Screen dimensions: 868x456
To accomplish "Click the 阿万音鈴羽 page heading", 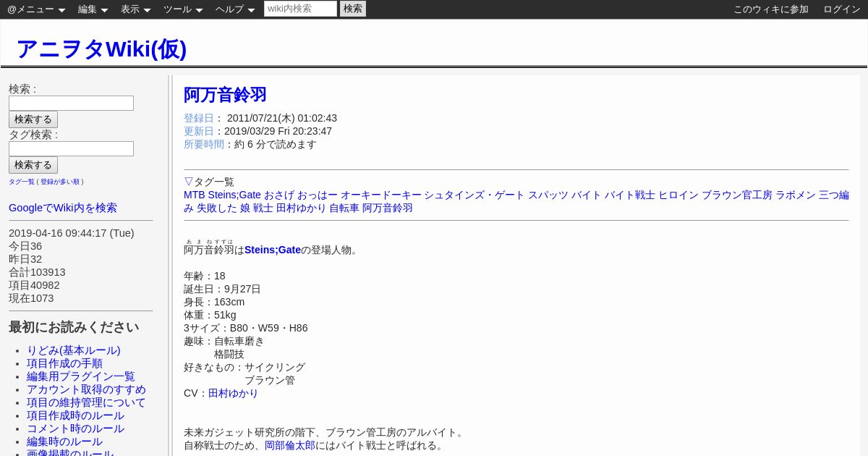I will tap(225, 95).
